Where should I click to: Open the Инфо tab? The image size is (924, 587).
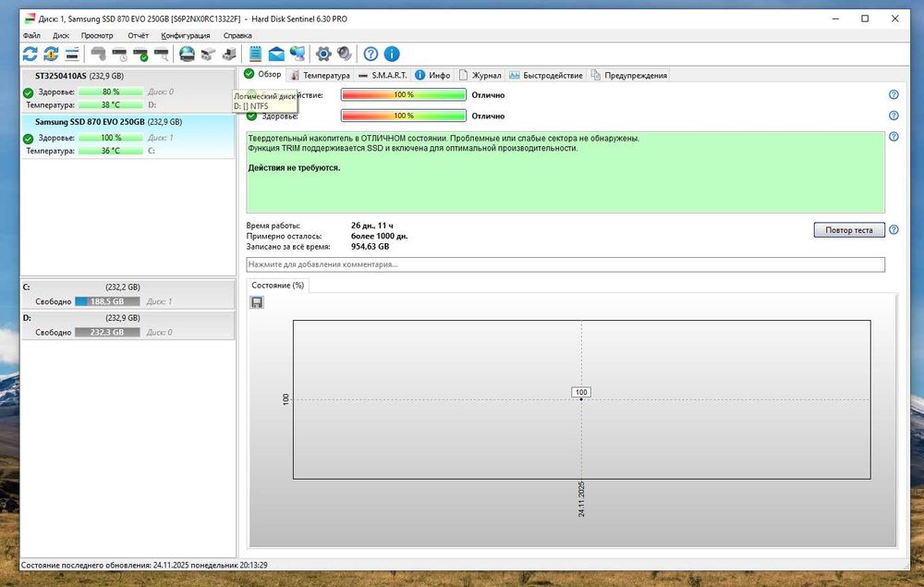tap(432, 76)
